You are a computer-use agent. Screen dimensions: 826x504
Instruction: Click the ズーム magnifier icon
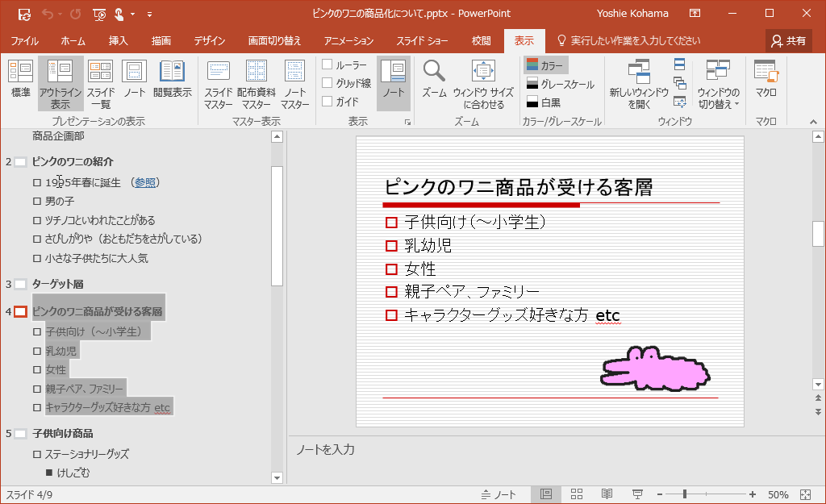tap(434, 73)
